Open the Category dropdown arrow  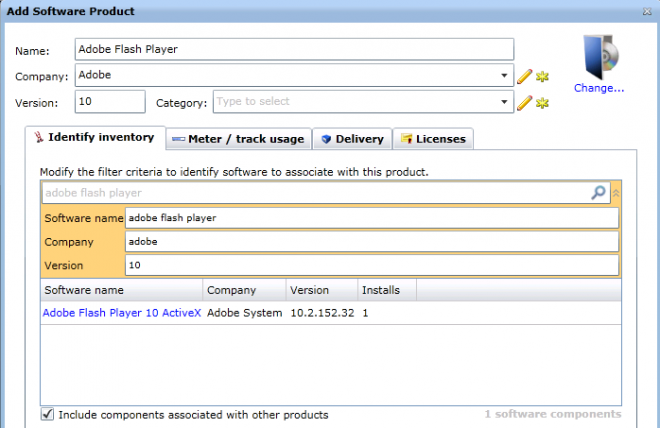pyautogui.click(x=504, y=102)
